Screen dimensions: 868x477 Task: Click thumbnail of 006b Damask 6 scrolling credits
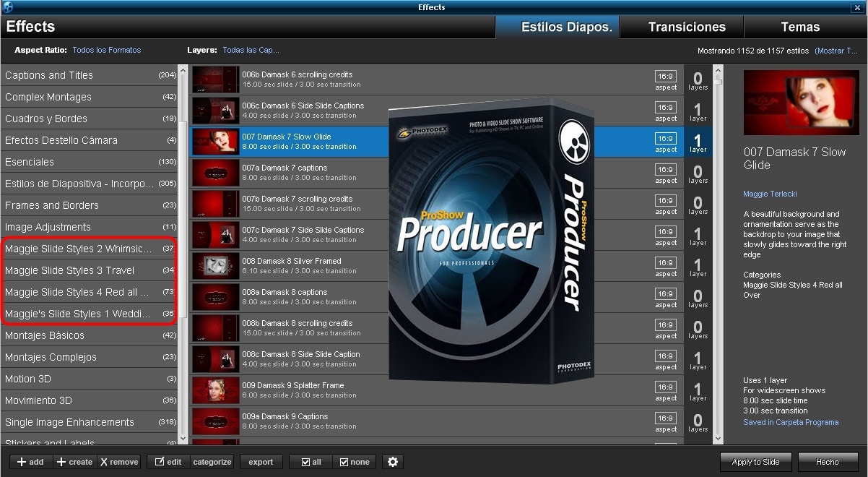click(215, 79)
